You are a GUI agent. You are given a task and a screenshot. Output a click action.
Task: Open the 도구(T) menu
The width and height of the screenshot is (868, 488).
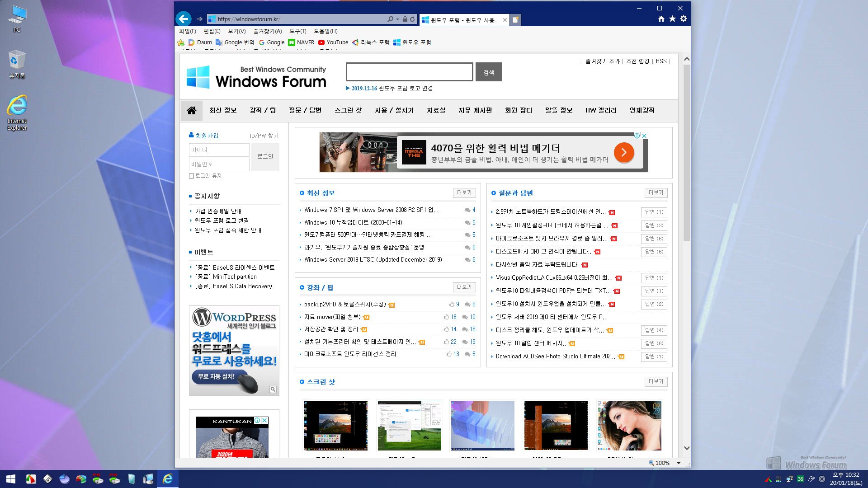pos(298,31)
